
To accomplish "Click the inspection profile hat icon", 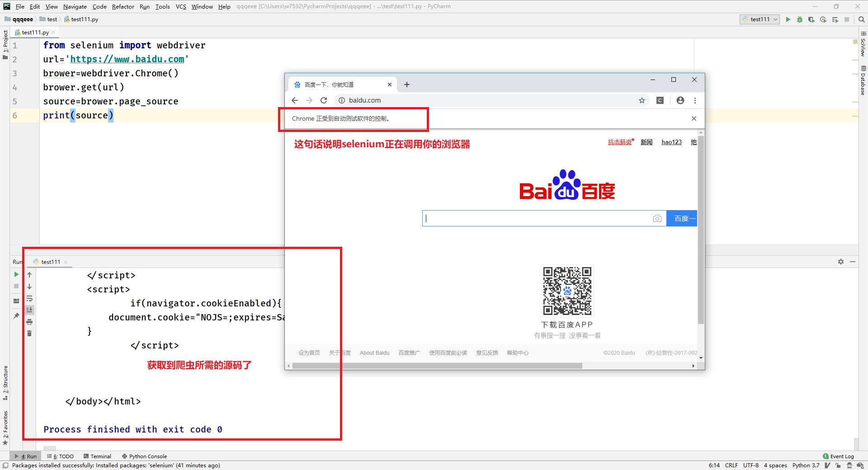I will point(849,465).
